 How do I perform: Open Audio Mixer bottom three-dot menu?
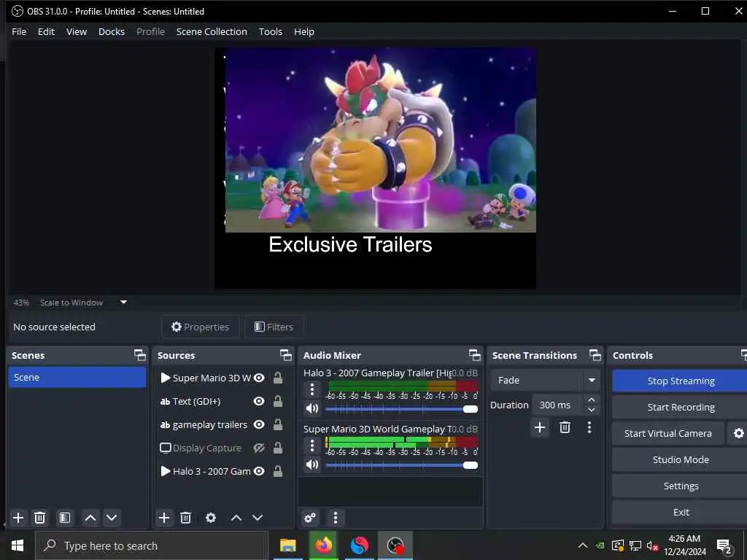point(336,518)
